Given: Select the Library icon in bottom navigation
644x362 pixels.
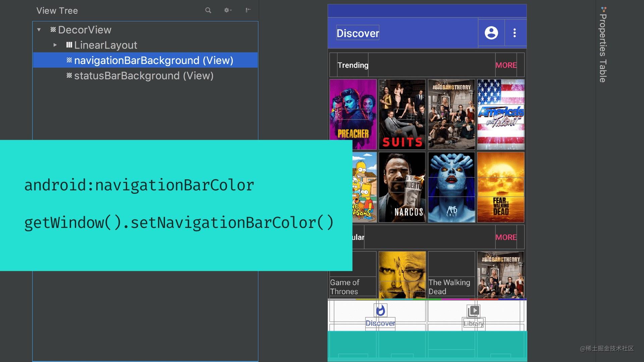Looking at the screenshot, I should pyautogui.click(x=473, y=311).
